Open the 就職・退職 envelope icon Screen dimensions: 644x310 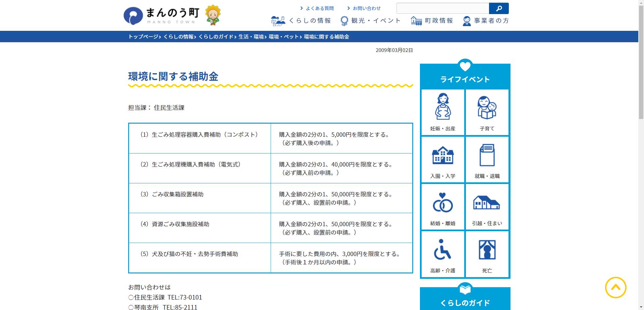point(487,160)
